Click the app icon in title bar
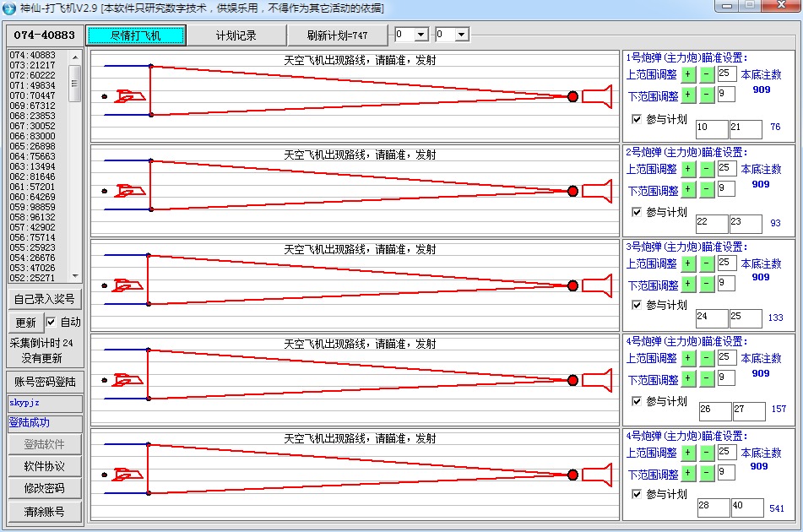 pyautogui.click(x=10, y=8)
